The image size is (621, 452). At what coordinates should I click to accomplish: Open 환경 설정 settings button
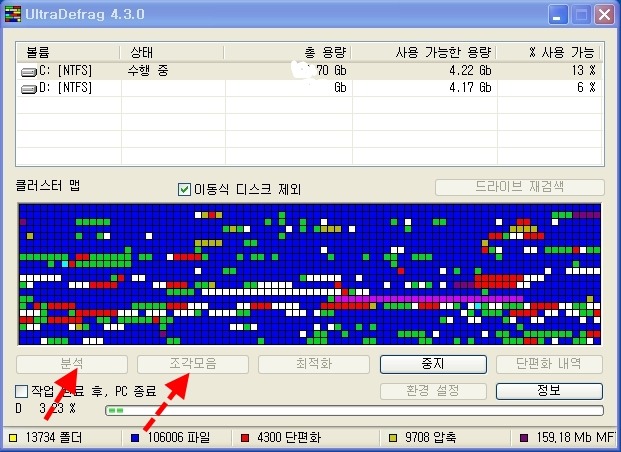point(433,391)
